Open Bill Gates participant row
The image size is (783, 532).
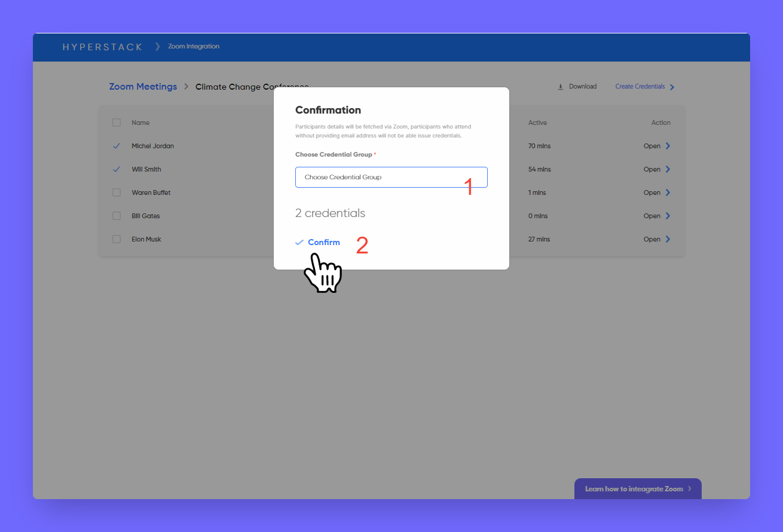coord(652,216)
